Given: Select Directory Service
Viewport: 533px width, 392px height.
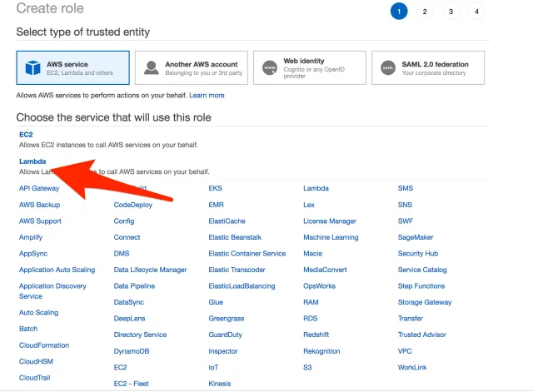Looking at the screenshot, I should 140,335.
